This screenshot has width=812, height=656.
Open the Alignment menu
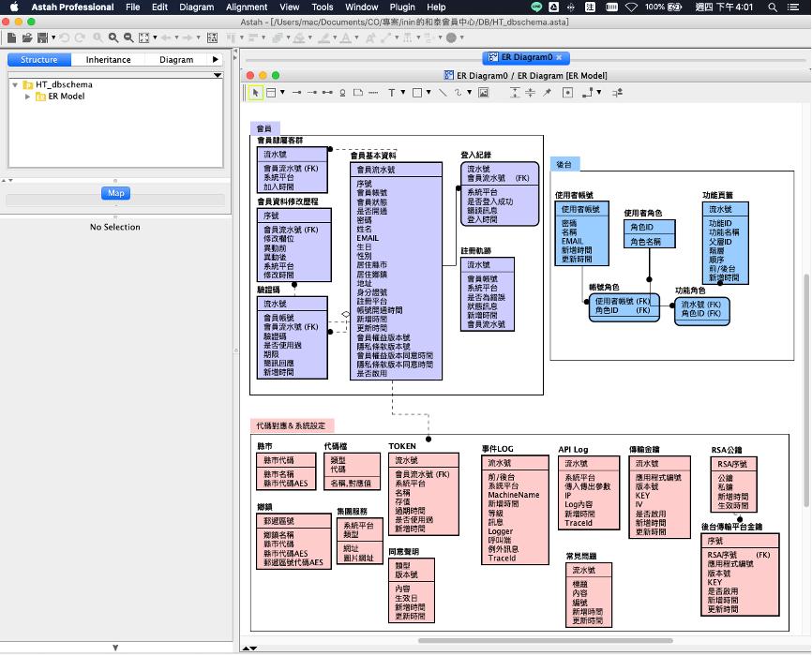(247, 7)
